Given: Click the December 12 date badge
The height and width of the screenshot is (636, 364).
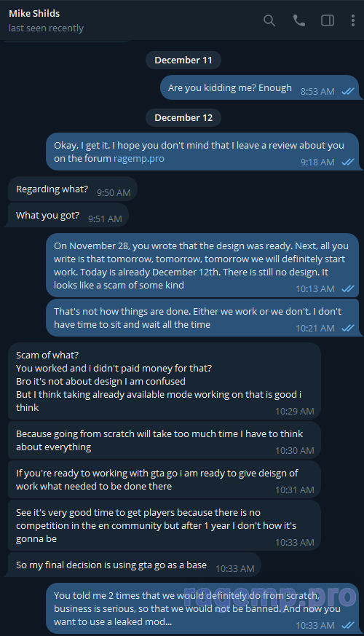Looking at the screenshot, I should (x=183, y=117).
